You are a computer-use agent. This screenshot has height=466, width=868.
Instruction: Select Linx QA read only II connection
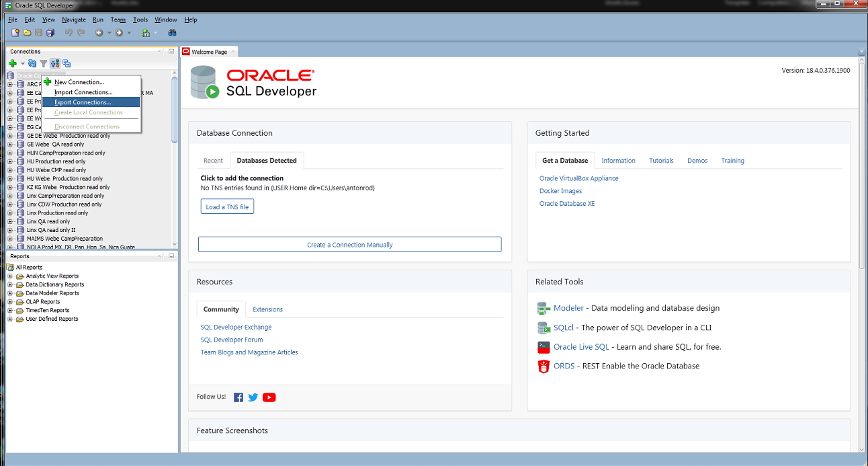pos(51,230)
